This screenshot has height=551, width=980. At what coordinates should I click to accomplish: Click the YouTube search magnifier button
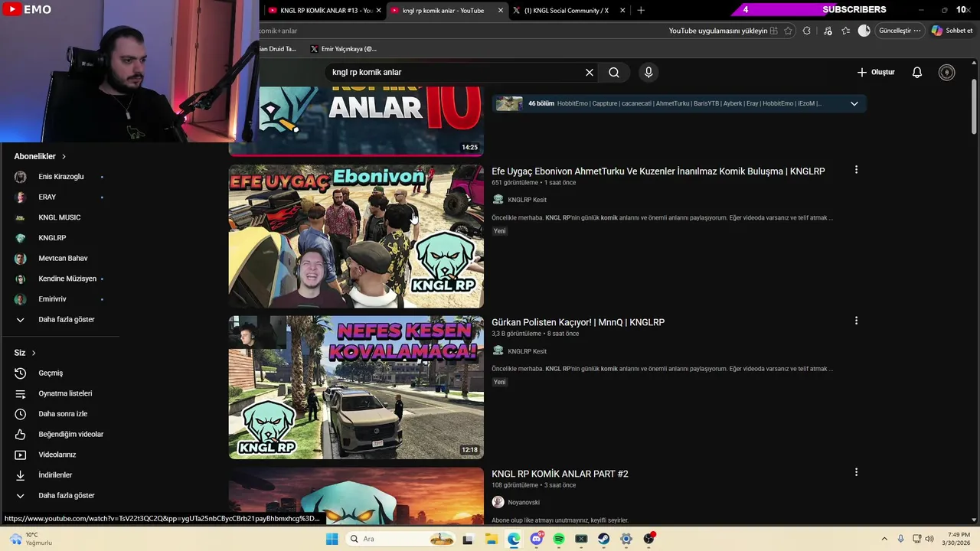pos(614,72)
